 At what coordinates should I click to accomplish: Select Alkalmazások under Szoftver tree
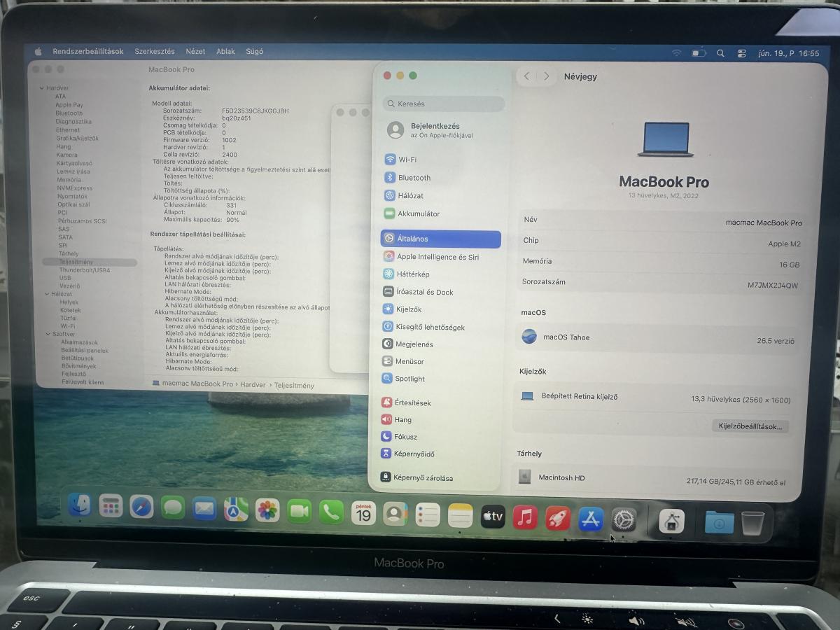[x=80, y=343]
